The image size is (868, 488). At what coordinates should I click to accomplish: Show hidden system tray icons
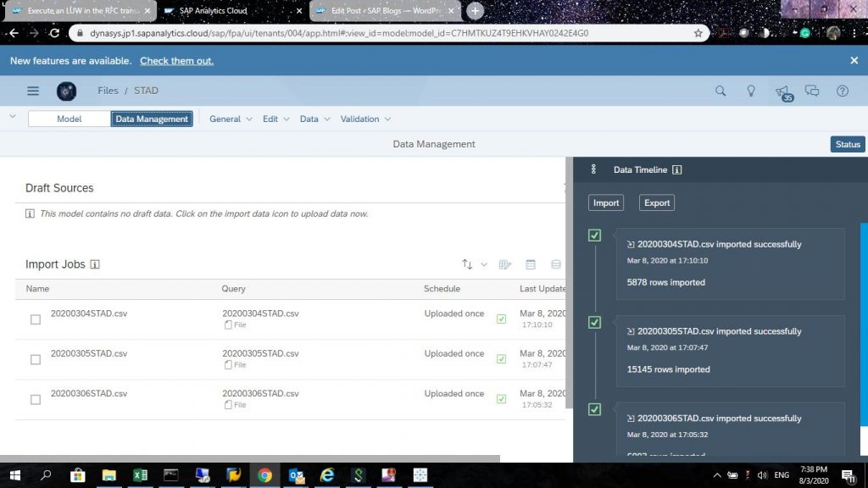coord(717,475)
